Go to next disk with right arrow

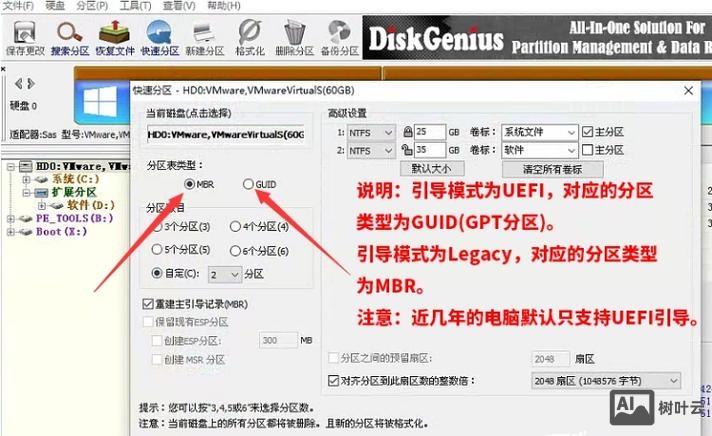pos(30,84)
